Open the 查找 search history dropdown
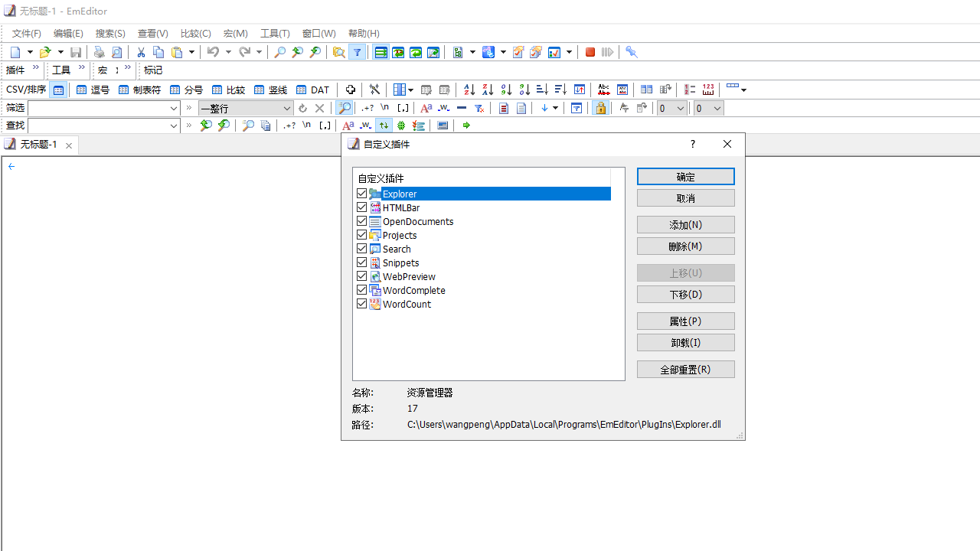 coord(174,126)
